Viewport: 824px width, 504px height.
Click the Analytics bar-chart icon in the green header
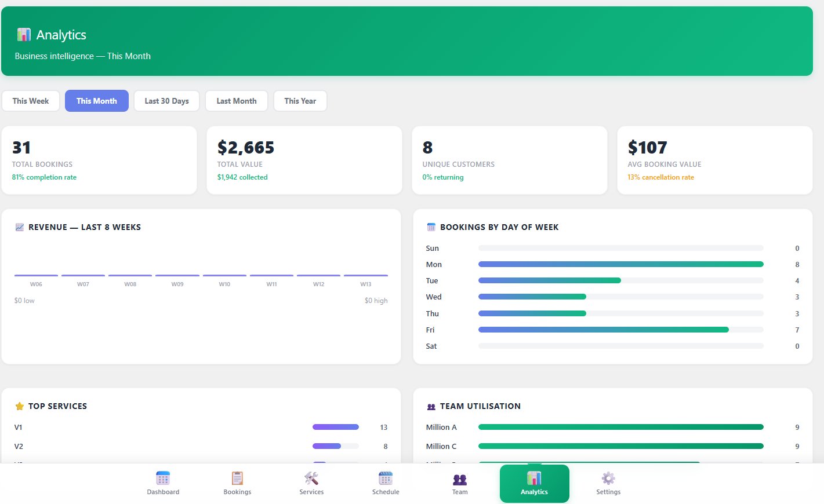tap(23, 35)
